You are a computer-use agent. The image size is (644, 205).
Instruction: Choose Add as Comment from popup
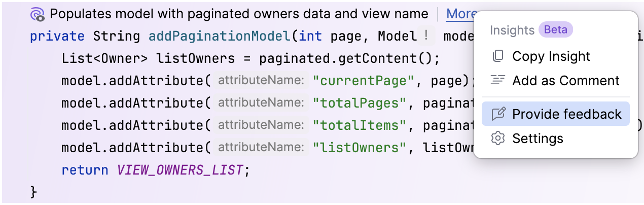tap(556, 80)
